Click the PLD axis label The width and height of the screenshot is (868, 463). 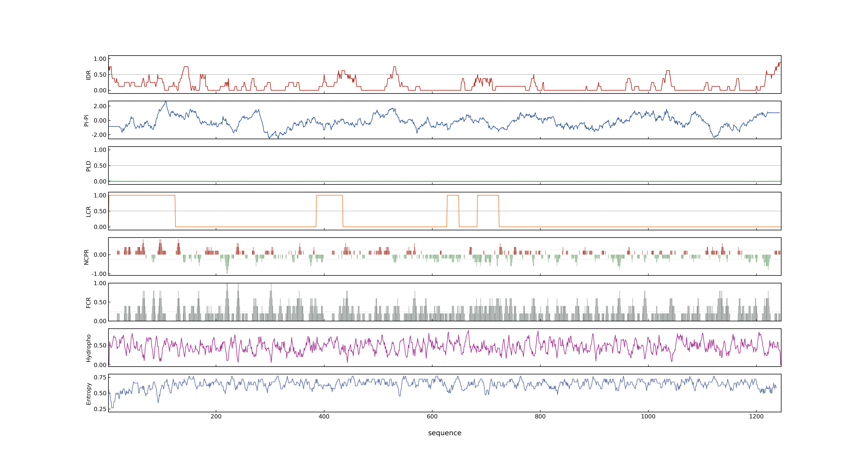pos(89,166)
